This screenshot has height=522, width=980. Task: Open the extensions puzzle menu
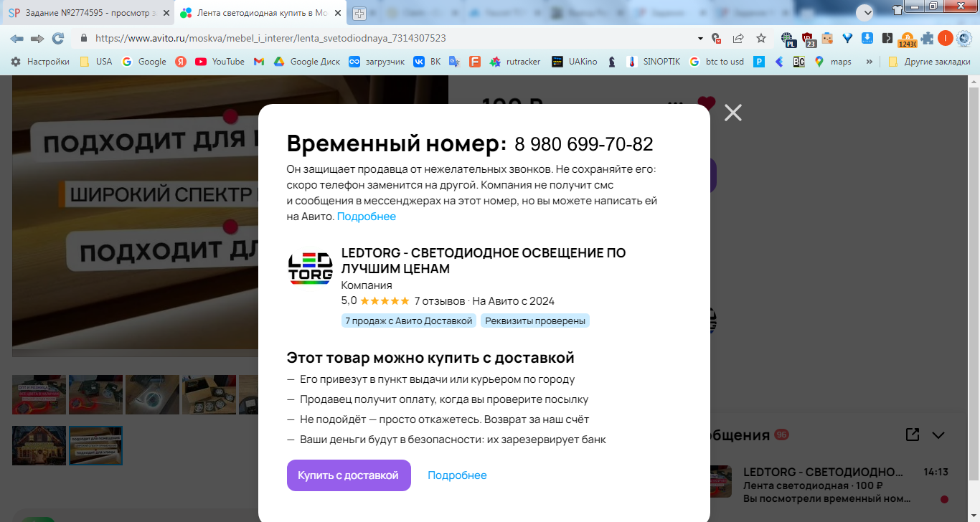point(928,38)
